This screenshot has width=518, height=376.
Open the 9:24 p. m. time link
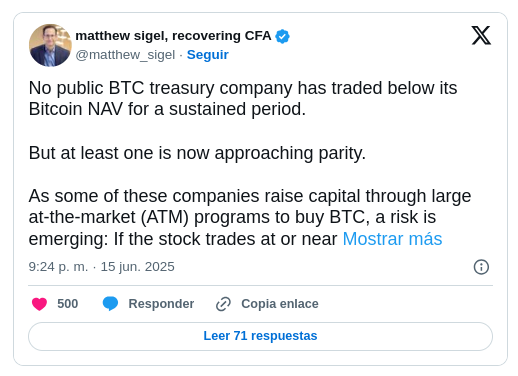pyautogui.click(x=58, y=267)
